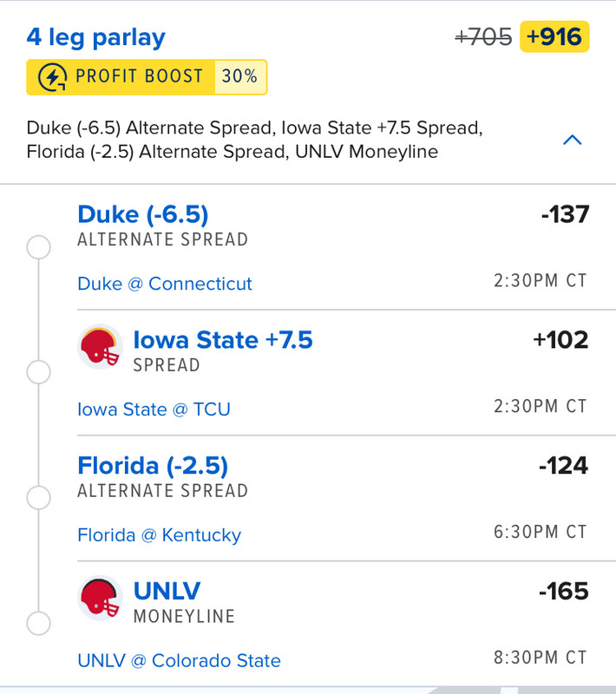Viewport: 616px width, 694px height.
Task: Select the Iowa State leg timeline circle
Action: click(39, 372)
